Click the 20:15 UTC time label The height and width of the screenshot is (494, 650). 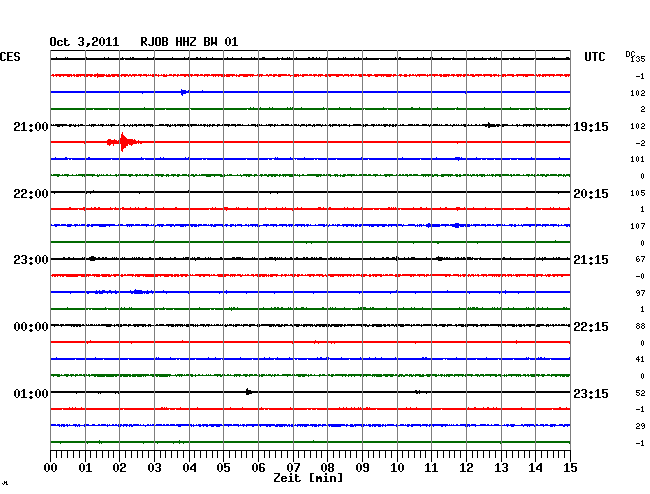click(591, 194)
